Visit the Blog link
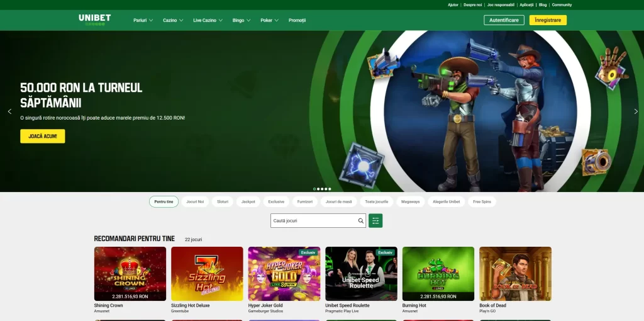 pos(543,5)
